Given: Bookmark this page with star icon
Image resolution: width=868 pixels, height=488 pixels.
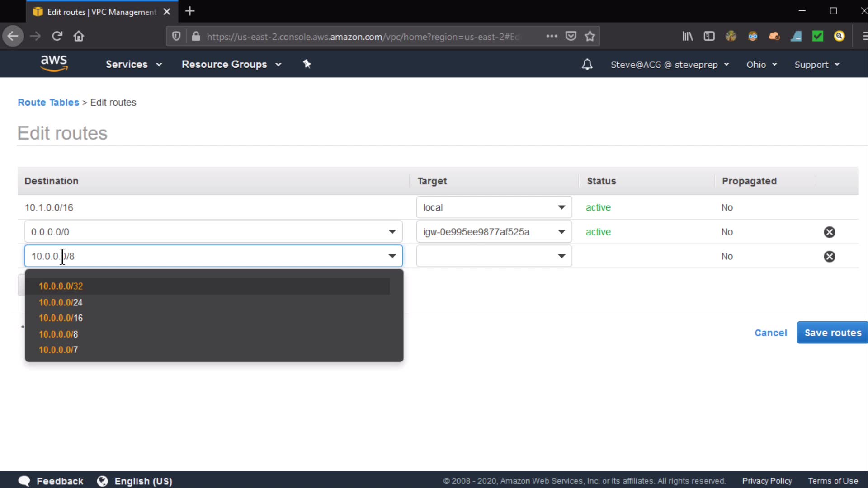Looking at the screenshot, I should tap(590, 36).
